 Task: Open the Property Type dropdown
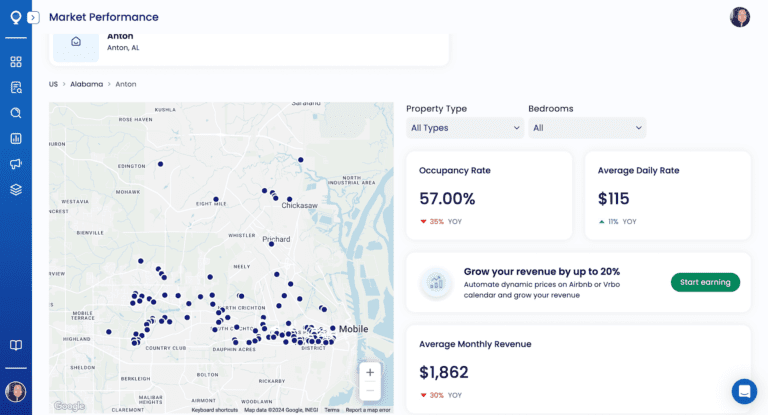pyautogui.click(x=466, y=128)
